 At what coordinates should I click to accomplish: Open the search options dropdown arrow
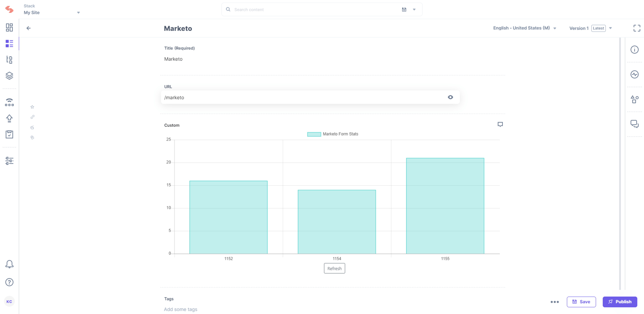coord(414,10)
